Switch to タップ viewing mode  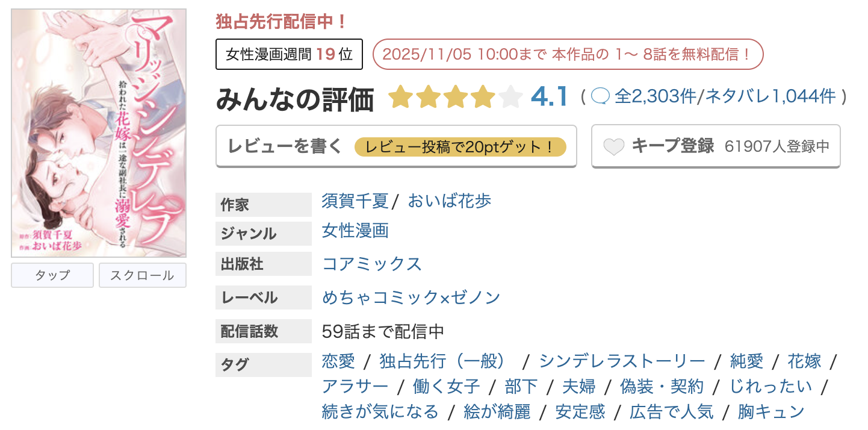tap(52, 275)
